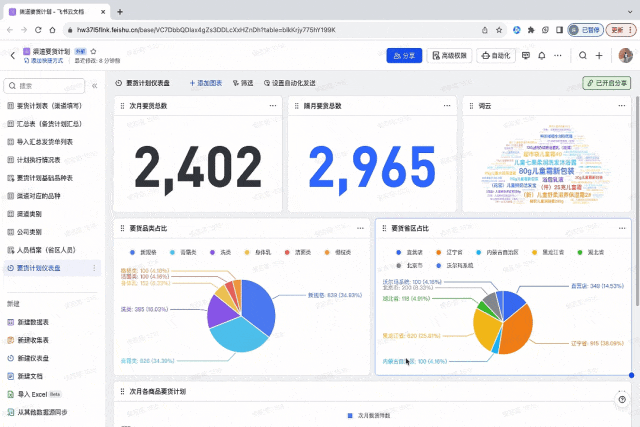Click 添加快捷方式 link under title
This screenshot has width=640, height=427.
[x=44, y=60]
